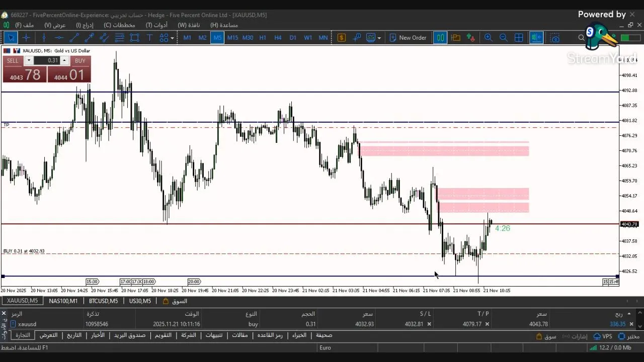Switch chart to D1 timeframe
The image size is (644, 362).
click(x=293, y=38)
